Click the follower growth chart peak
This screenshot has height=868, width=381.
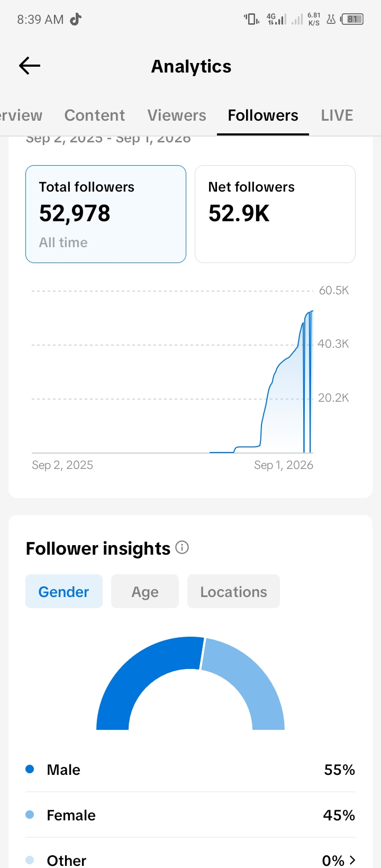point(312,312)
